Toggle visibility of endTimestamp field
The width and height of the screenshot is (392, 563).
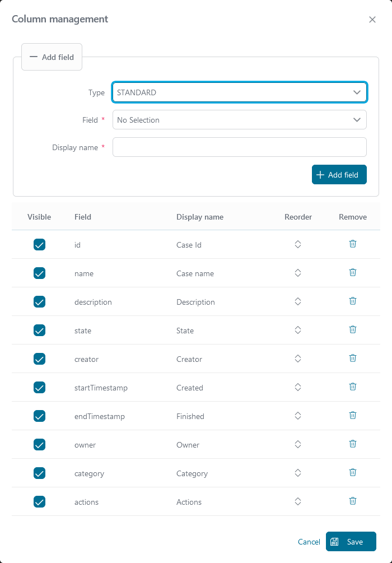40,416
